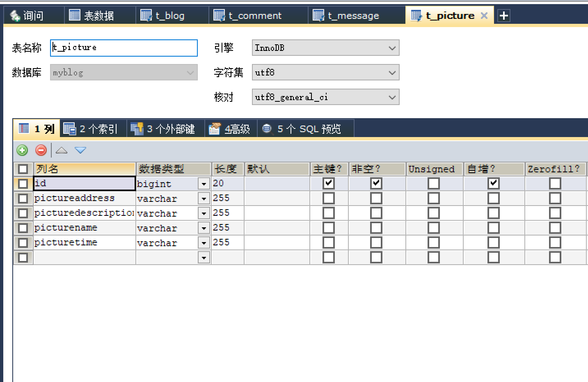Screen dimensions: 588x382
Task: Enable Unsigned for id
Action: pyautogui.click(x=434, y=183)
